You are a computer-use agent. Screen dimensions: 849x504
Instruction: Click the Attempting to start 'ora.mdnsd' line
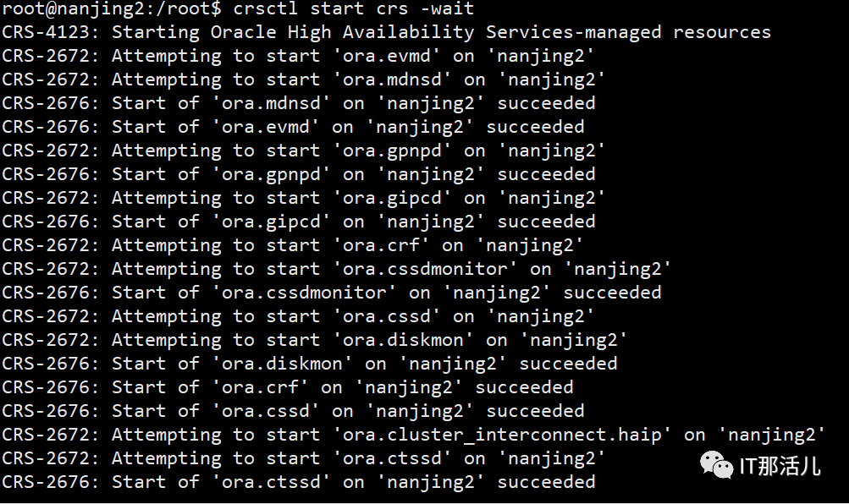[303, 80]
